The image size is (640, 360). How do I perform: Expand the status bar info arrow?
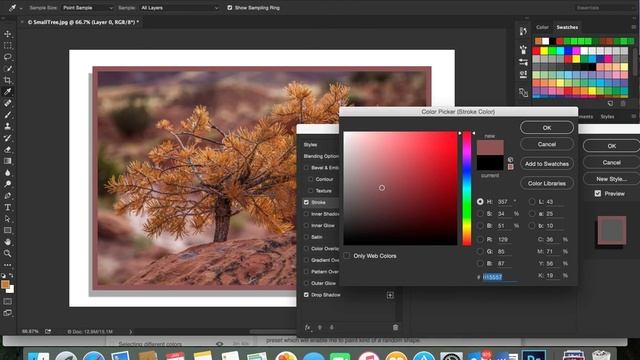point(131,332)
